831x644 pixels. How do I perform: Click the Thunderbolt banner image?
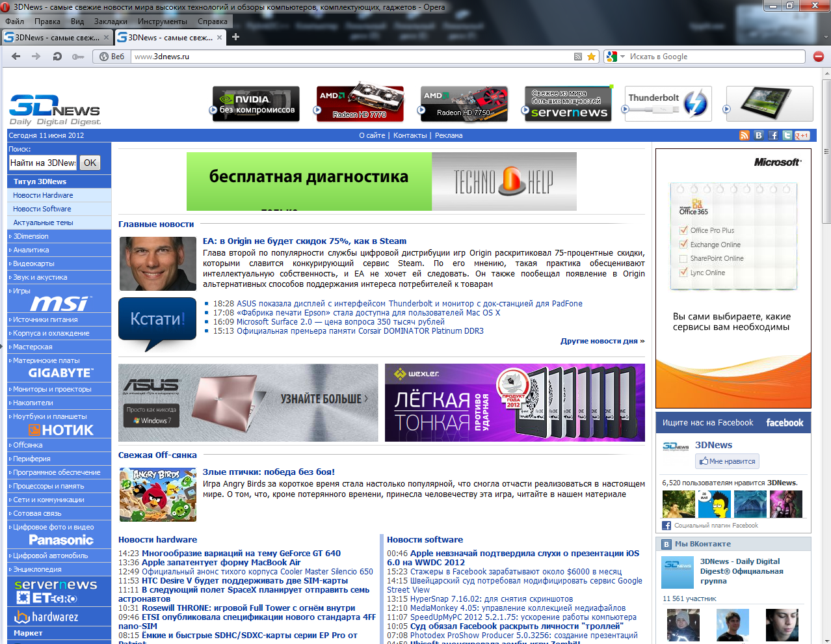click(668, 103)
